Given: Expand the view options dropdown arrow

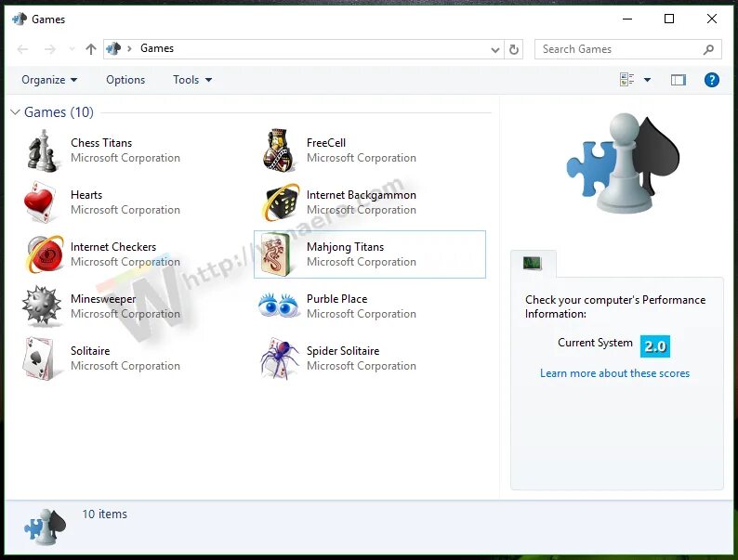Looking at the screenshot, I should (648, 80).
